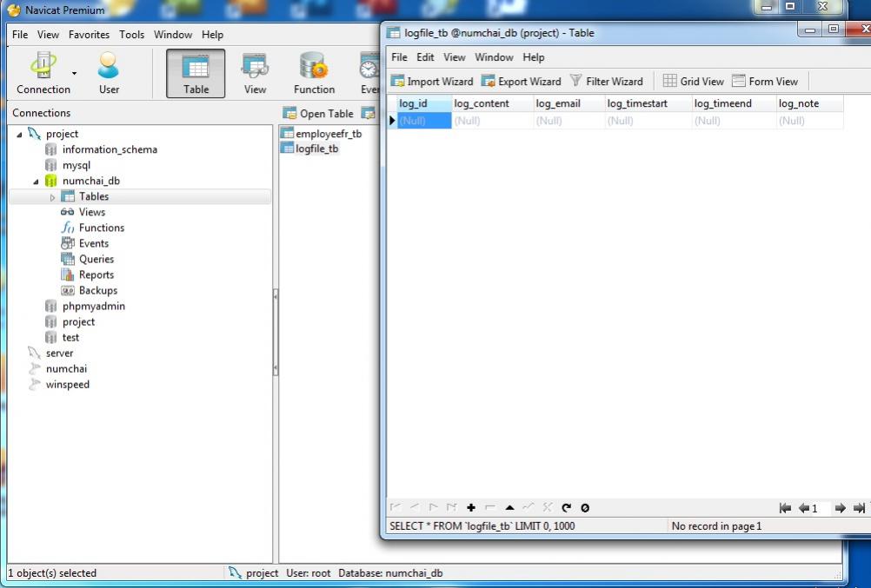The height and width of the screenshot is (588, 871).
Task: Open the Favorites menu
Action: [x=89, y=35]
